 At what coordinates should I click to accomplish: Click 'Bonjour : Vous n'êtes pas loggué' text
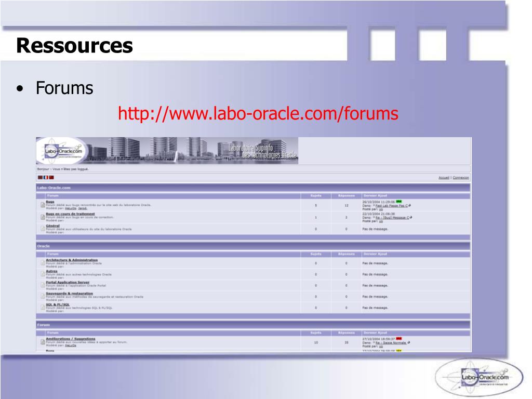click(63, 169)
